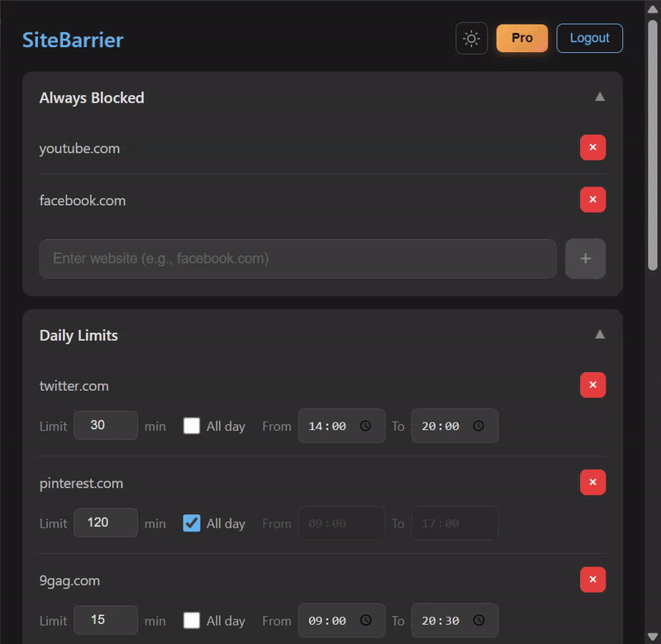Focus the Enter website input field
Screen dimensions: 661x644
click(x=297, y=259)
